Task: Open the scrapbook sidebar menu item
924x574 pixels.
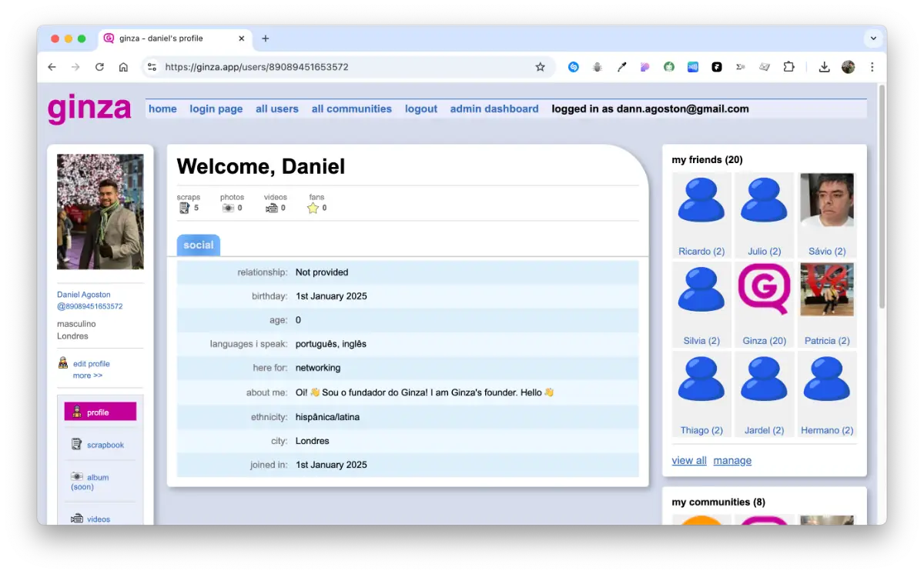Action: pyautogui.click(x=105, y=445)
